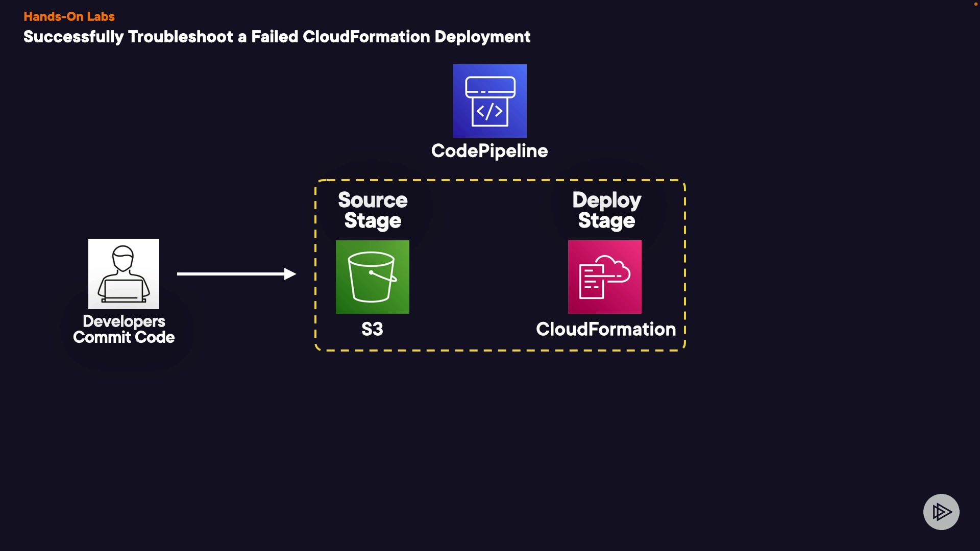This screenshot has height=551, width=980.
Task: Click the Pluralsight play logo button
Action: pos(941,512)
